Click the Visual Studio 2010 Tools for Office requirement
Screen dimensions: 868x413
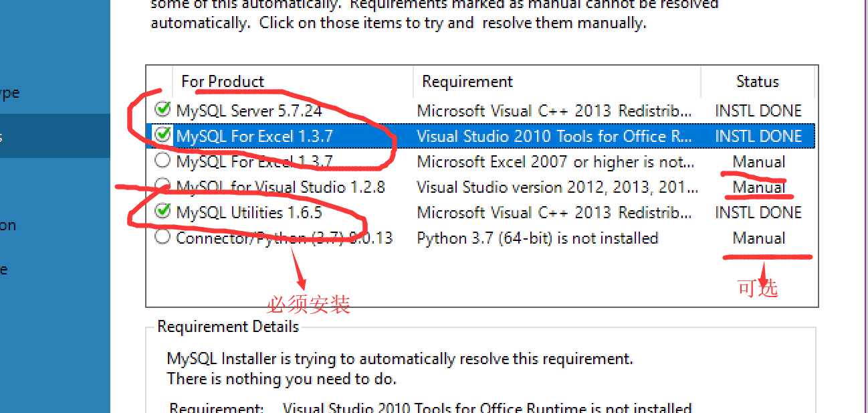554,136
